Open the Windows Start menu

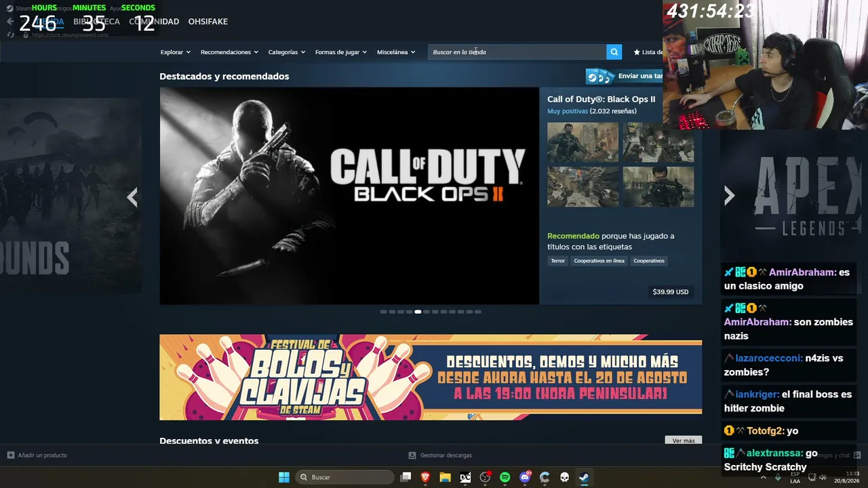point(284,477)
